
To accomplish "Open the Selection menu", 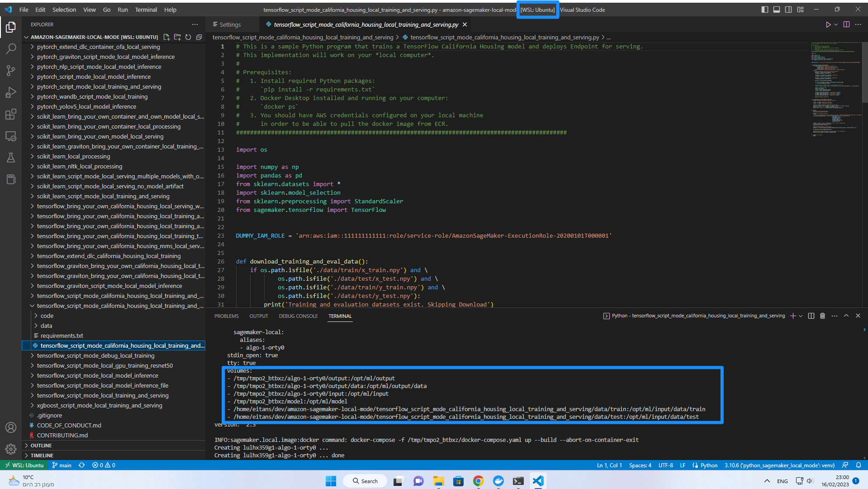I will [64, 10].
